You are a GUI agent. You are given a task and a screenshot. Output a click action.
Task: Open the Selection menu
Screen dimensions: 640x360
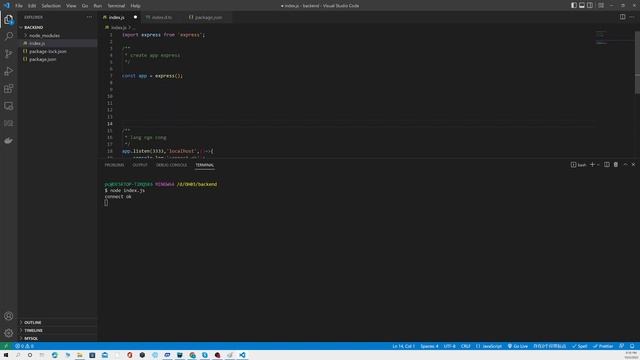51,6
